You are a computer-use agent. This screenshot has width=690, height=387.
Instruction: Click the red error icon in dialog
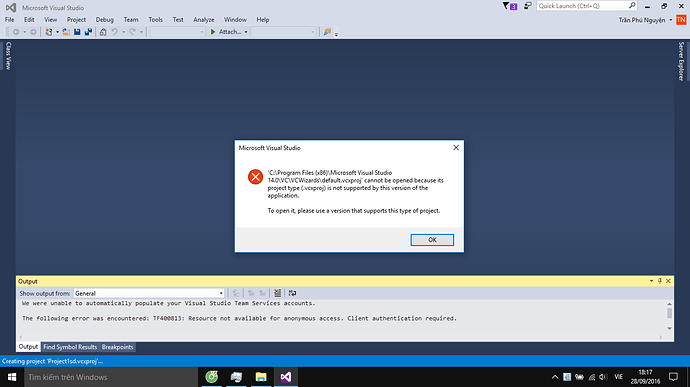pyautogui.click(x=255, y=177)
